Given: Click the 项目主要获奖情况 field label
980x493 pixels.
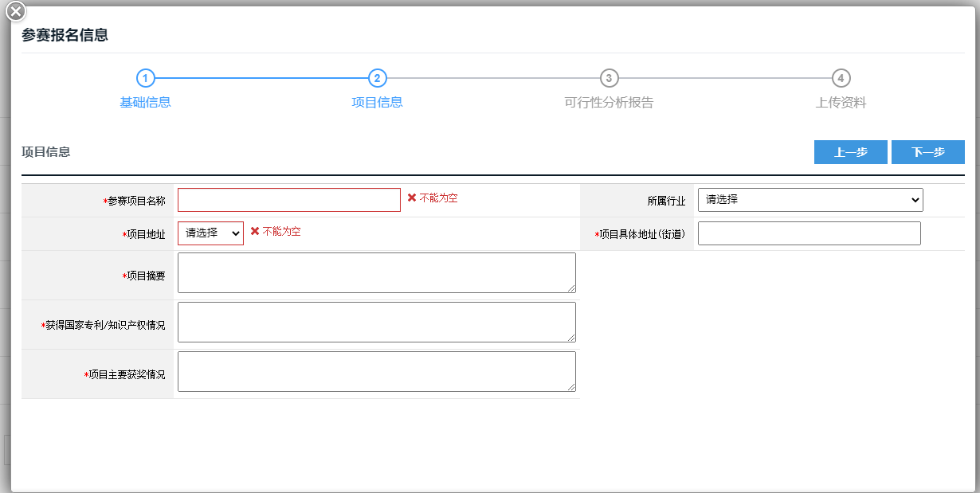Looking at the screenshot, I should coord(127,374).
